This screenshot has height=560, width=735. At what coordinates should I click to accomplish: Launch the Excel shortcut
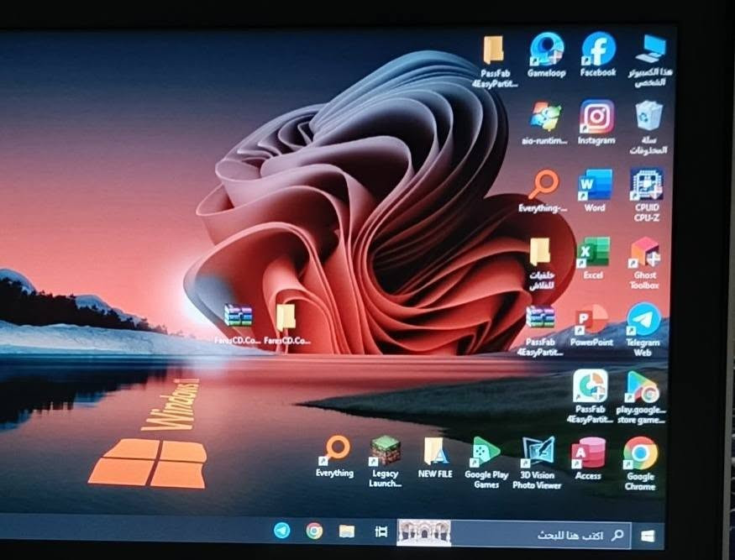coord(593,259)
